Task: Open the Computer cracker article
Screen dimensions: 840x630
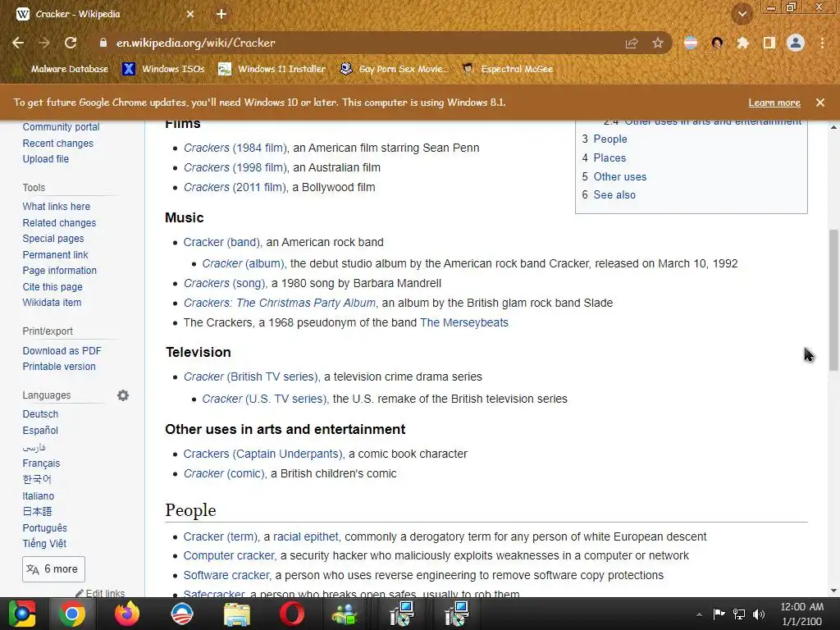Action: pyautogui.click(x=230, y=555)
